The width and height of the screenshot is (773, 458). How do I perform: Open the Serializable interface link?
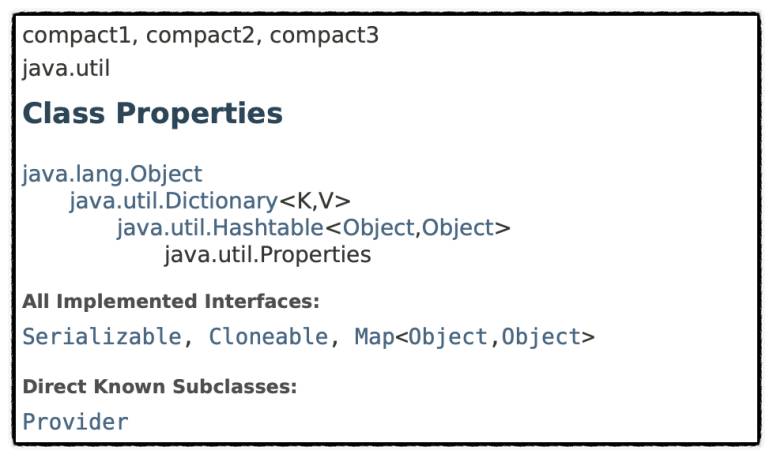(102, 337)
